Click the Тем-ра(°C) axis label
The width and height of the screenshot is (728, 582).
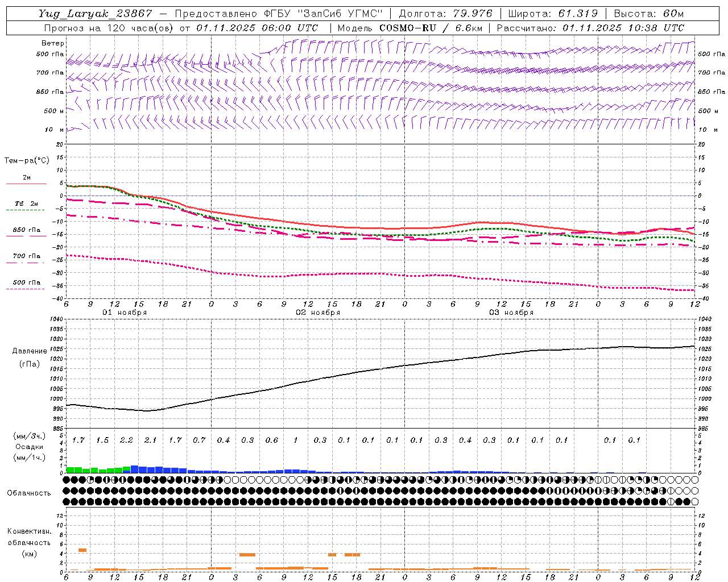(27, 161)
